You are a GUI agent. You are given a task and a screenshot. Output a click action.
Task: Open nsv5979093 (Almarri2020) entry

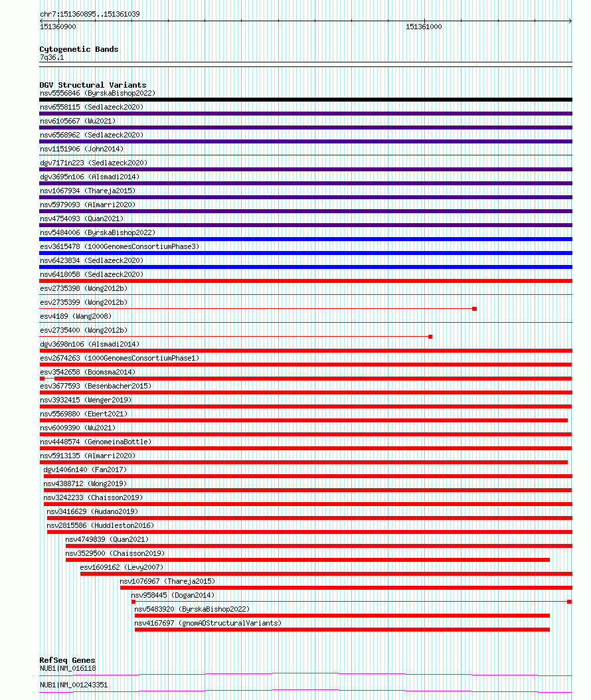pyautogui.click(x=88, y=205)
